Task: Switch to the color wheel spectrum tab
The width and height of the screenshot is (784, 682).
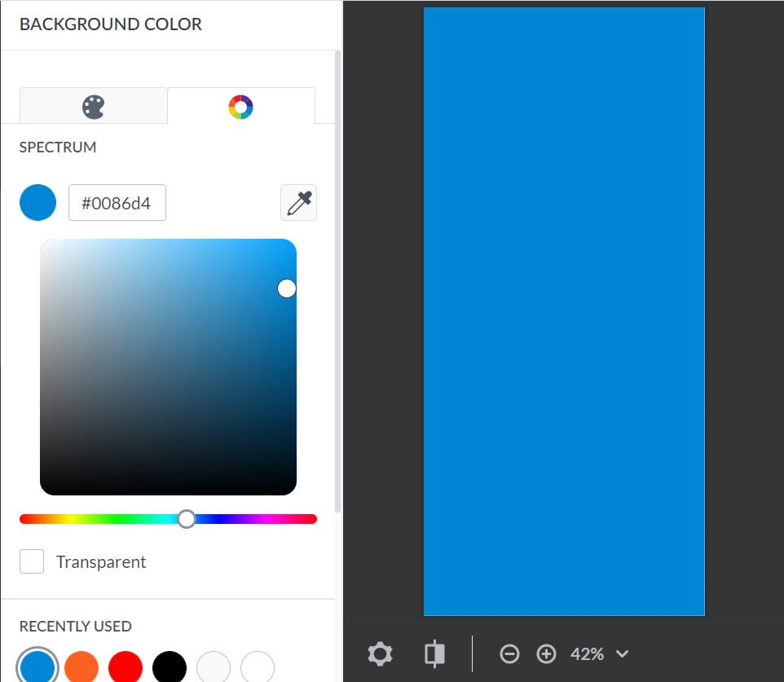Action: pos(241,106)
